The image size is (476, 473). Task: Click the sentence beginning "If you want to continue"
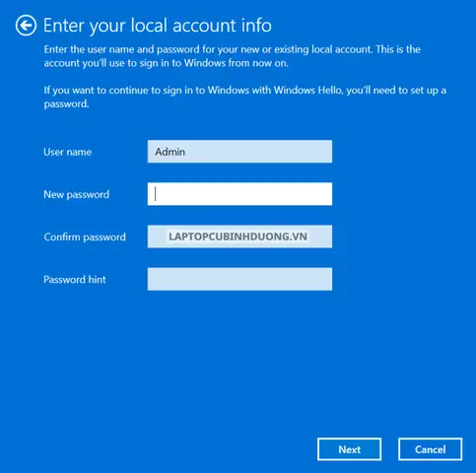(x=245, y=91)
